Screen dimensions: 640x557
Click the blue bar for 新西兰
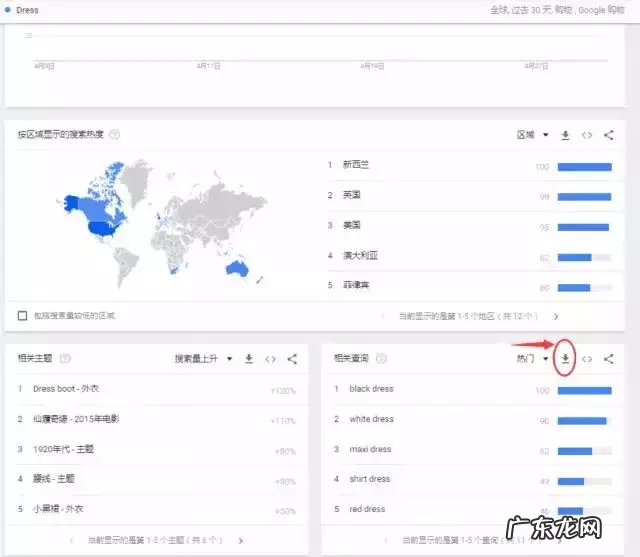coord(584,167)
